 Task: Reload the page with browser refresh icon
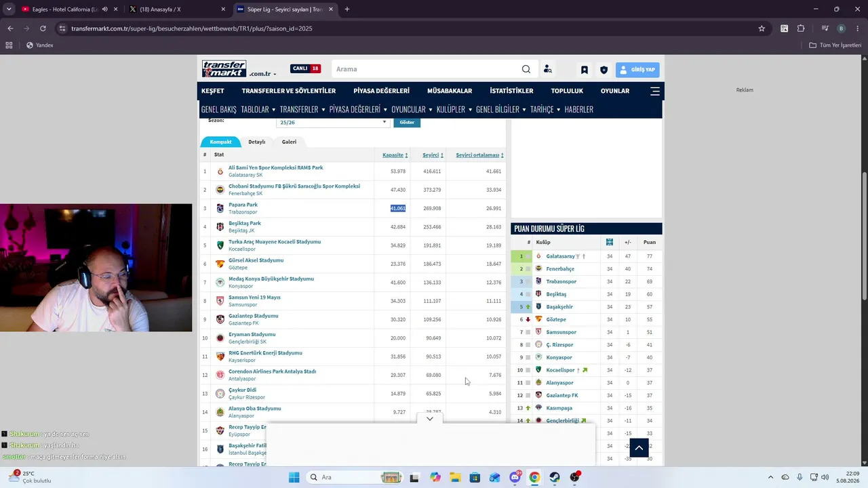click(43, 28)
